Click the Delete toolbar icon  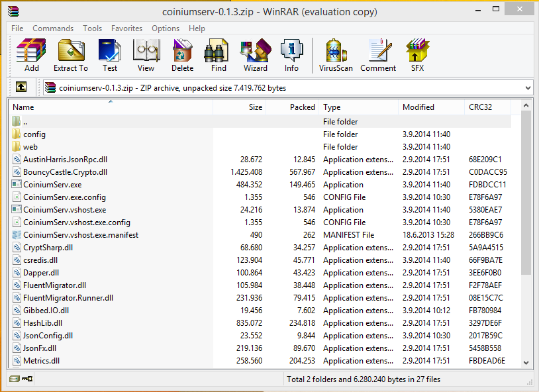pyautogui.click(x=183, y=55)
